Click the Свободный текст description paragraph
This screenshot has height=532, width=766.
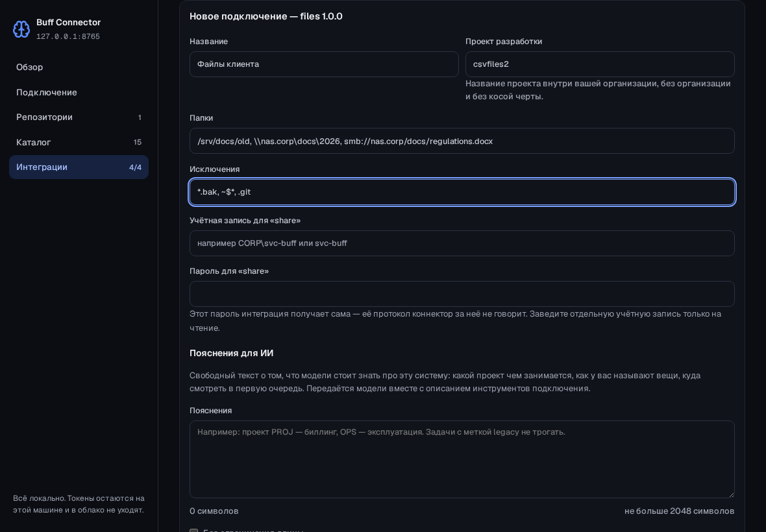pos(445,381)
